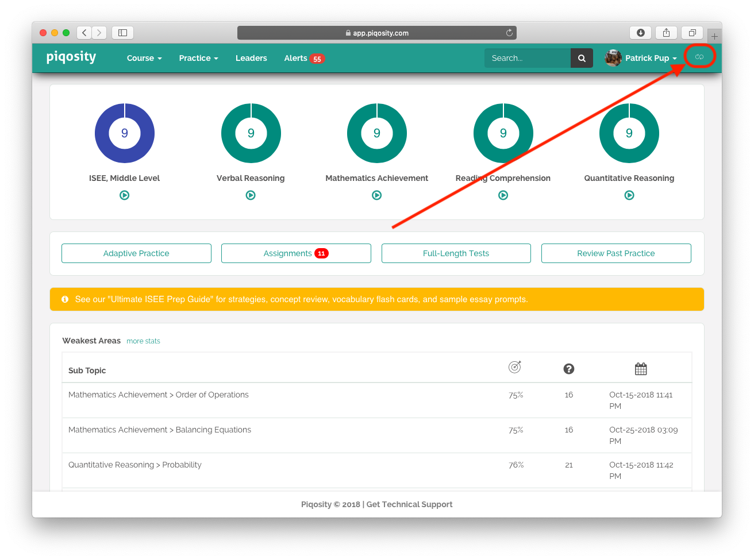Screen dimensions: 754x560
Task: Open Adaptive Practice
Action: click(136, 253)
